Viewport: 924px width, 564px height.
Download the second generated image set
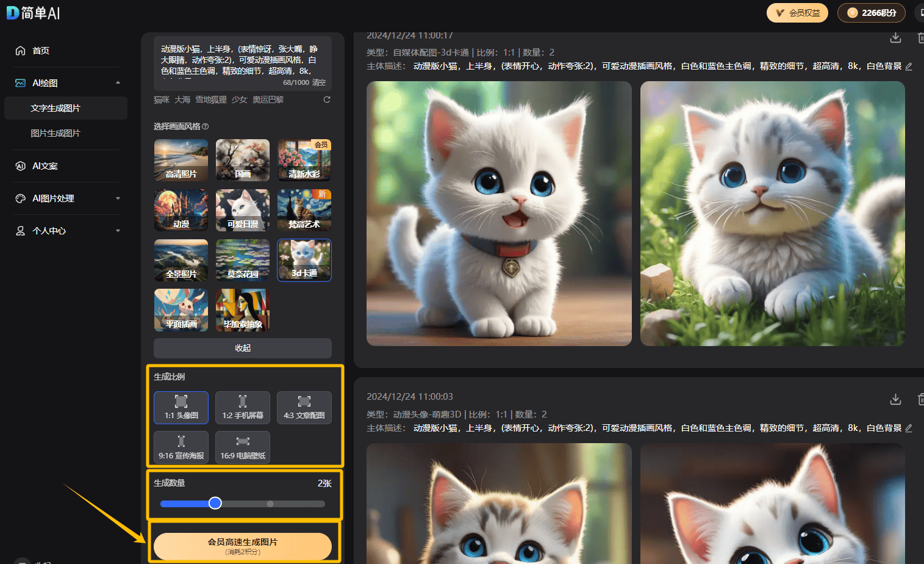pyautogui.click(x=895, y=399)
